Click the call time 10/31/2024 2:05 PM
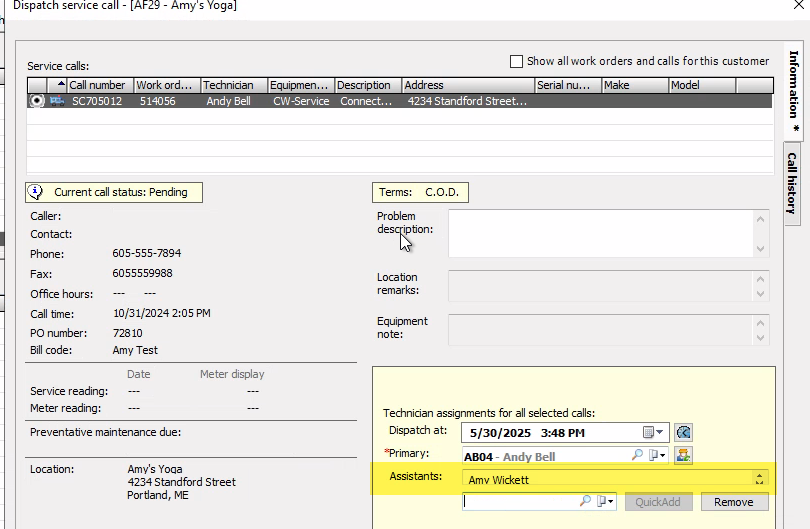Screen dimensions: 810x529 pos(162,313)
